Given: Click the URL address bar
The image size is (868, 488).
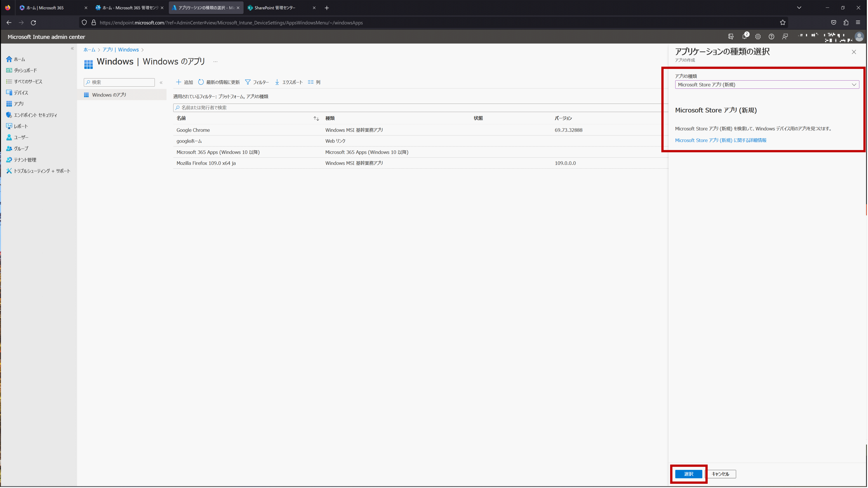Looking at the screenshot, I should (433, 23).
